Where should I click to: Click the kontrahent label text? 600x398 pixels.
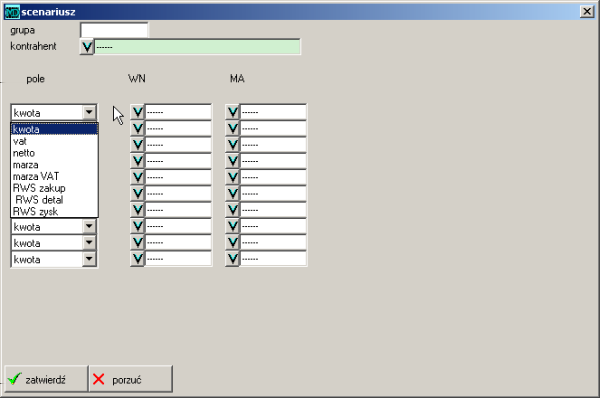[x=33, y=46]
